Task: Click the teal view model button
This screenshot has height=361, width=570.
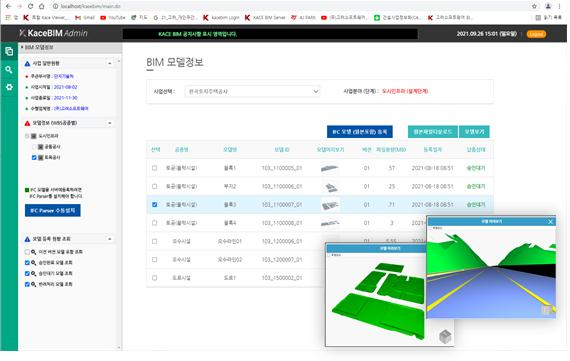Action: tap(474, 132)
